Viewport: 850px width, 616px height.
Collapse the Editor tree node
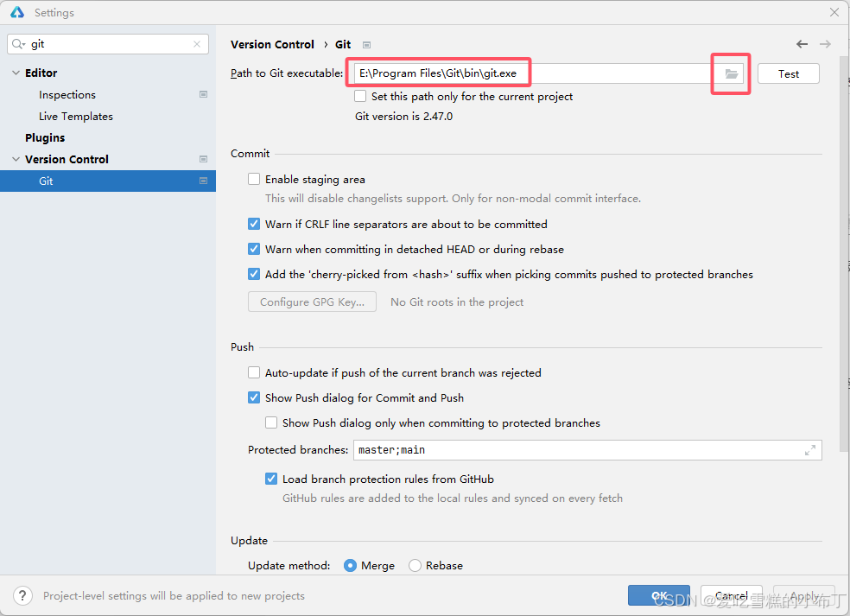[x=16, y=73]
